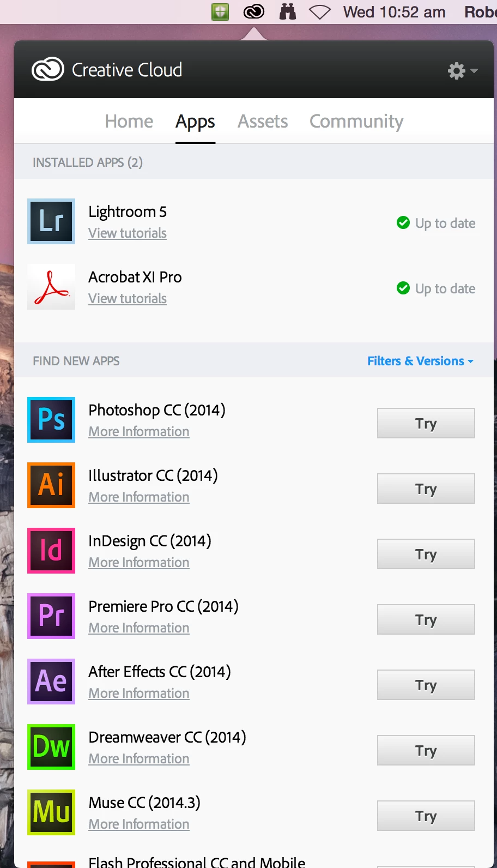
Task: Click the Photoshop CC app icon
Action: point(51,420)
